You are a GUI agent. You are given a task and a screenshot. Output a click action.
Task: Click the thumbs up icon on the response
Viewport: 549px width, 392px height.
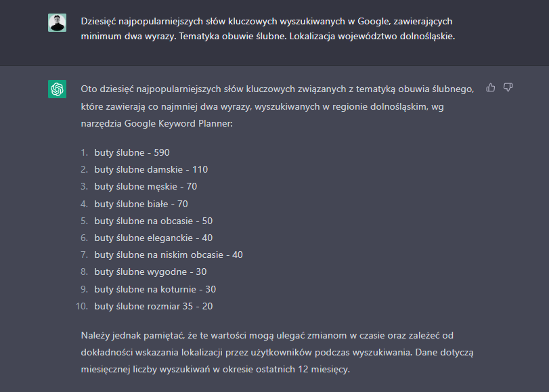(491, 87)
